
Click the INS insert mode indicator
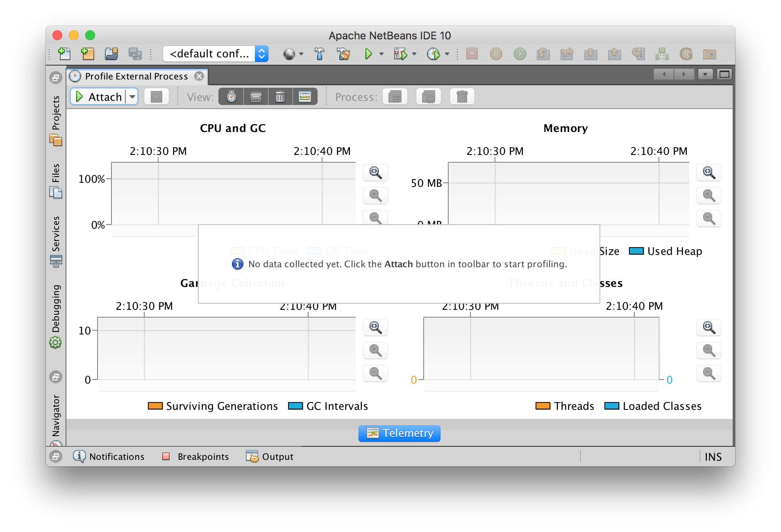pos(713,457)
